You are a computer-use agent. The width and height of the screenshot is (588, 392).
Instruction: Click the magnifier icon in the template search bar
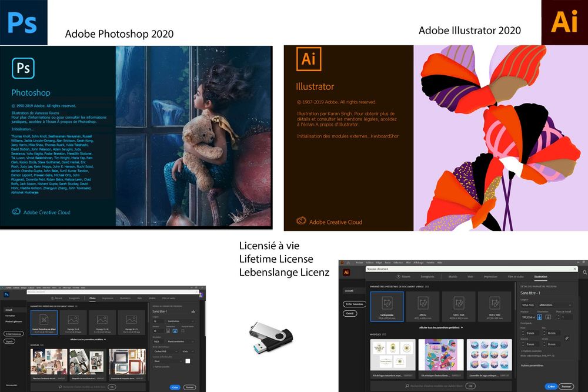(x=407, y=386)
